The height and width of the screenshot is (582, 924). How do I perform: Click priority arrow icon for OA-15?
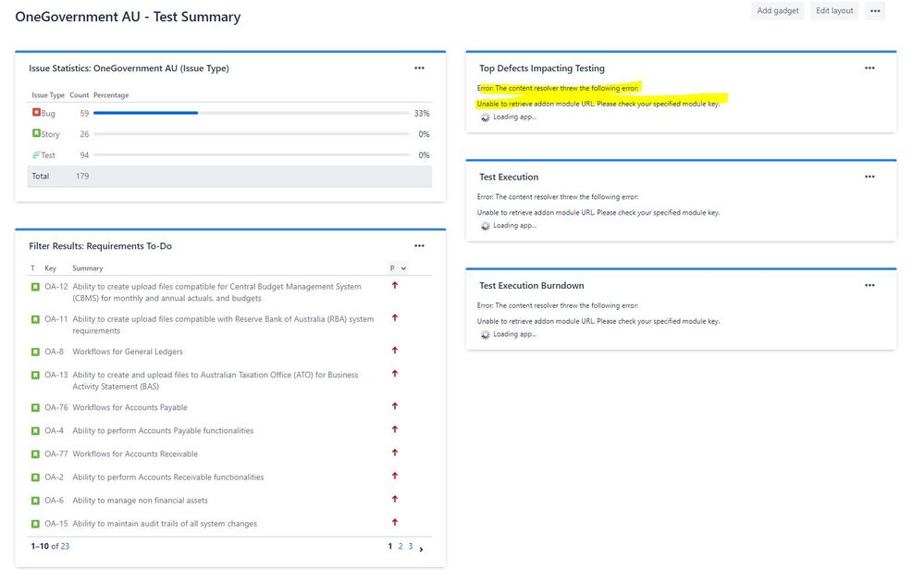pos(395,523)
